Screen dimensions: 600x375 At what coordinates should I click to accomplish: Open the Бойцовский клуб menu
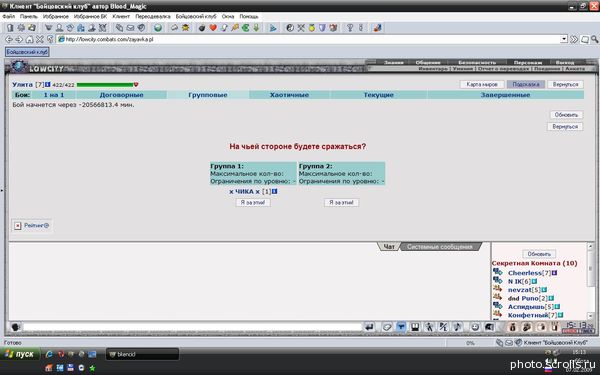coord(196,16)
